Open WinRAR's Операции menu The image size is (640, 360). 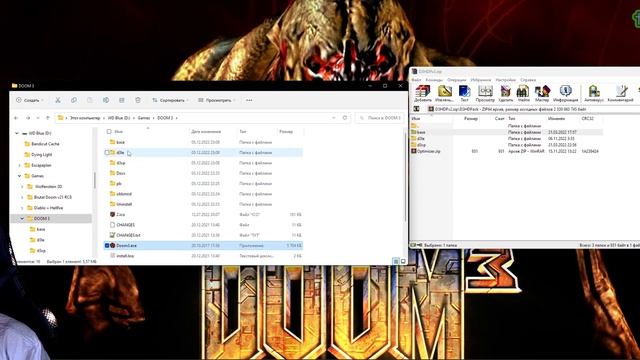click(456, 80)
